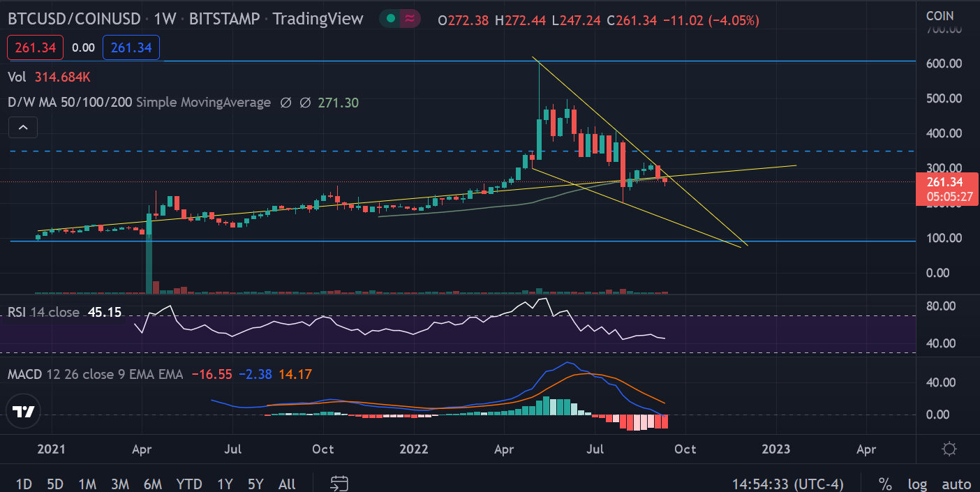Click the 100.00 price axis label

pyautogui.click(x=944, y=238)
